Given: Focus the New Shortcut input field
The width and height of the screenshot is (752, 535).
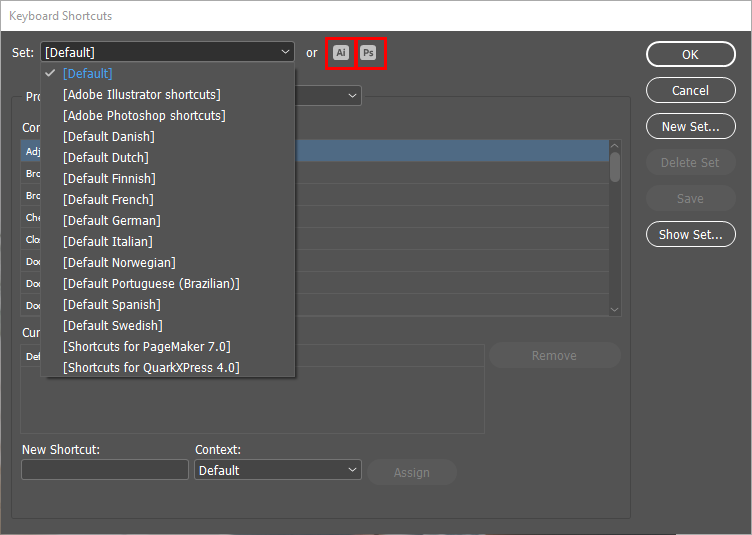Looking at the screenshot, I should coord(105,470).
